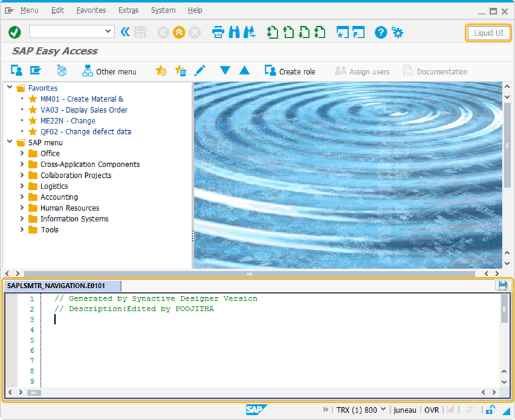This screenshot has height=420, width=515.
Task: Click the OVR indicator in status bar
Action: (x=431, y=410)
